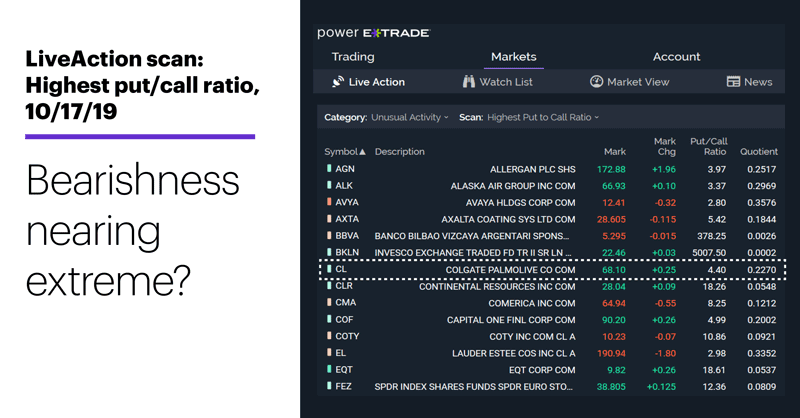Viewport: 800px width, 418px height.
Task: Switch to the Markets tab
Action: 514,57
